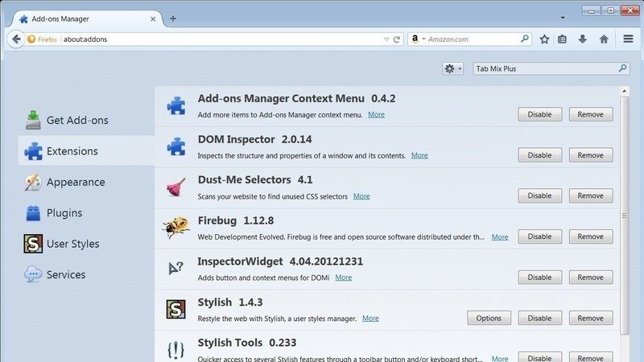The width and height of the screenshot is (644, 362).
Task: Open a new tab with the plus button
Action: pos(173,19)
